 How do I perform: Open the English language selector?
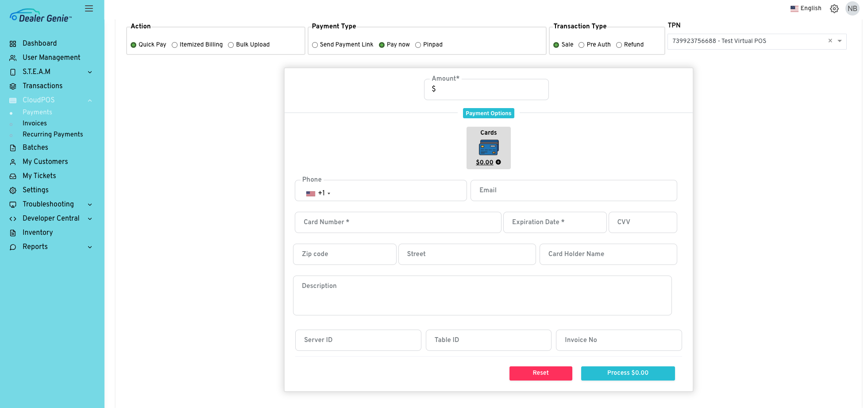tap(806, 8)
